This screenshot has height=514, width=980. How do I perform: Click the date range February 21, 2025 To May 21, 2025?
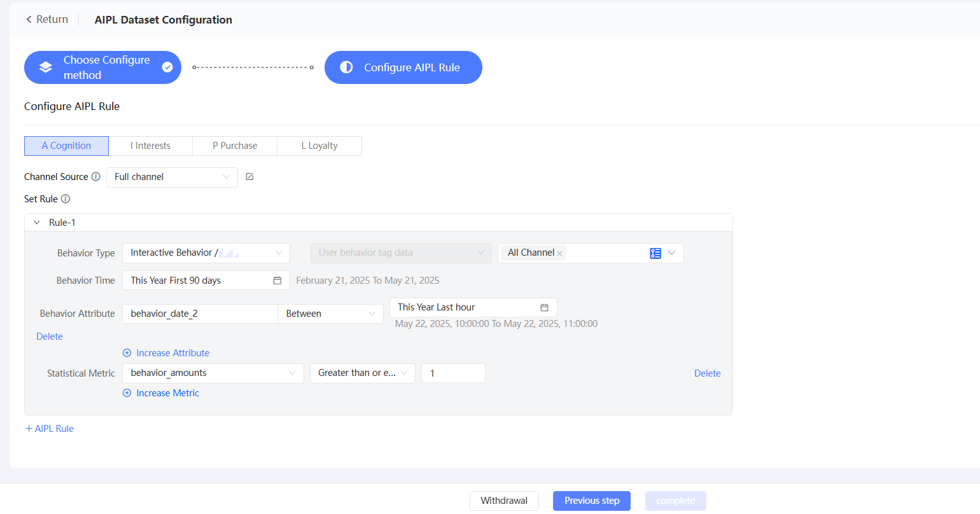tap(368, 281)
